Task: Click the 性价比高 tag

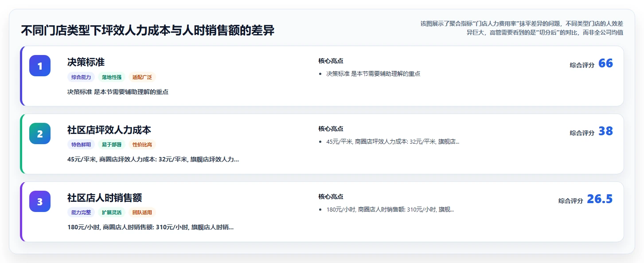Action: click(142, 145)
